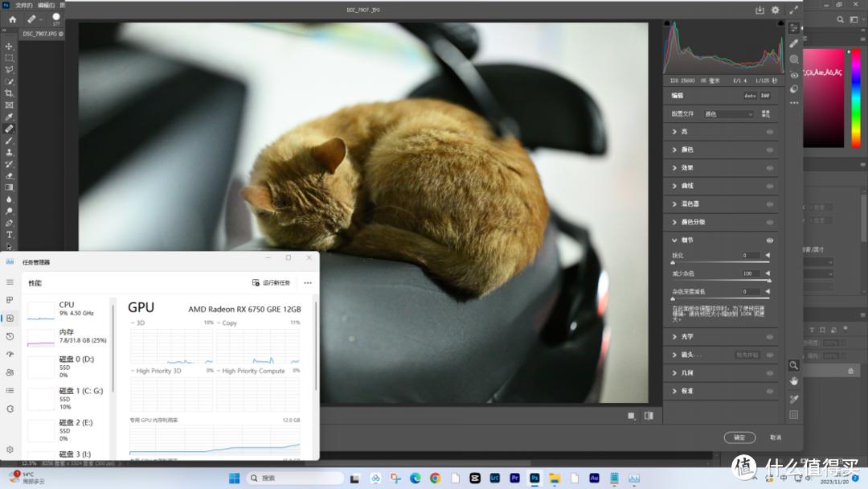Image resolution: width=868 pixels, height=489 pixels.
Task: Select the Move tool in Photoshop toolbar
Action: tap(9, 46)
